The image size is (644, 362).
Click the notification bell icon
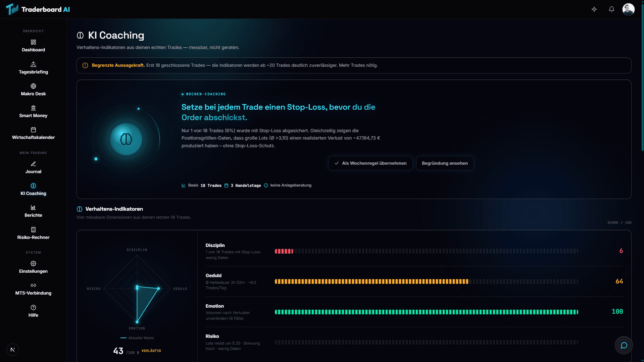coord(611,9)
